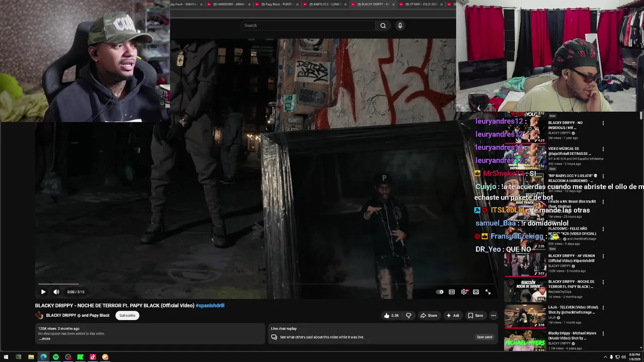Turn on subtitles with the captions button
Screen dimensions: 644x362
pyautogui.click(x=452, y=292)
